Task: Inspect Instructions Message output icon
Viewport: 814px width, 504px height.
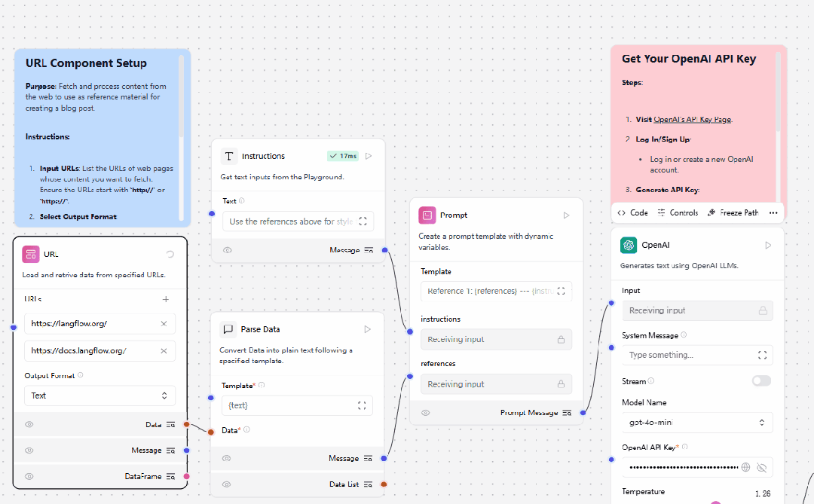Action: (x=369, y=250)
